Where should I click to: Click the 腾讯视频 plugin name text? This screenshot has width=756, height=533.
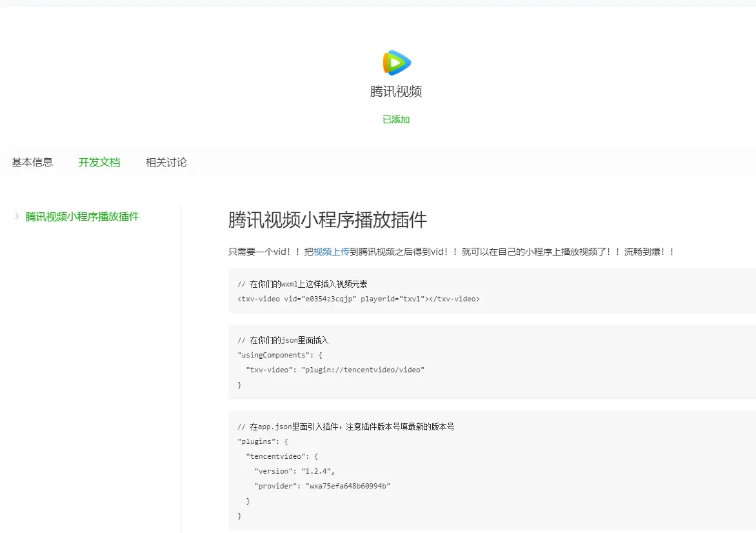[396, 92]
